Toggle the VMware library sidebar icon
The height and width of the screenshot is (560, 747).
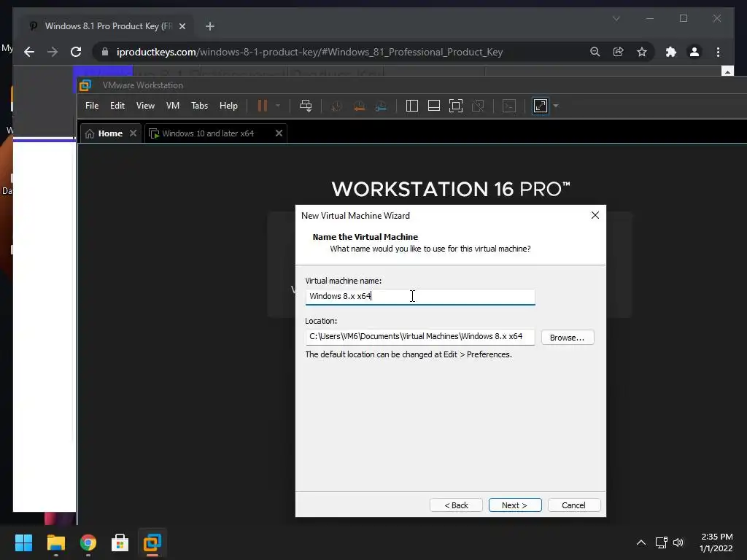[x=411, y=106]
